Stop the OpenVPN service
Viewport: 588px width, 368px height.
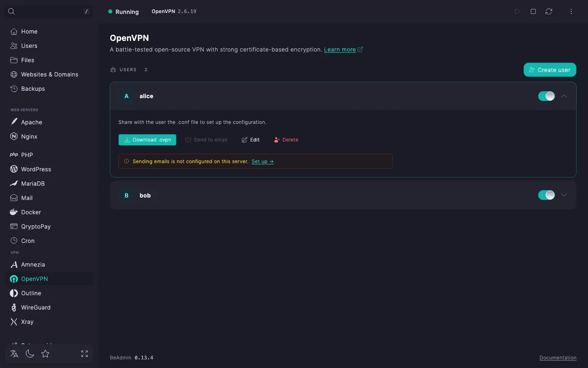point(533,11)
